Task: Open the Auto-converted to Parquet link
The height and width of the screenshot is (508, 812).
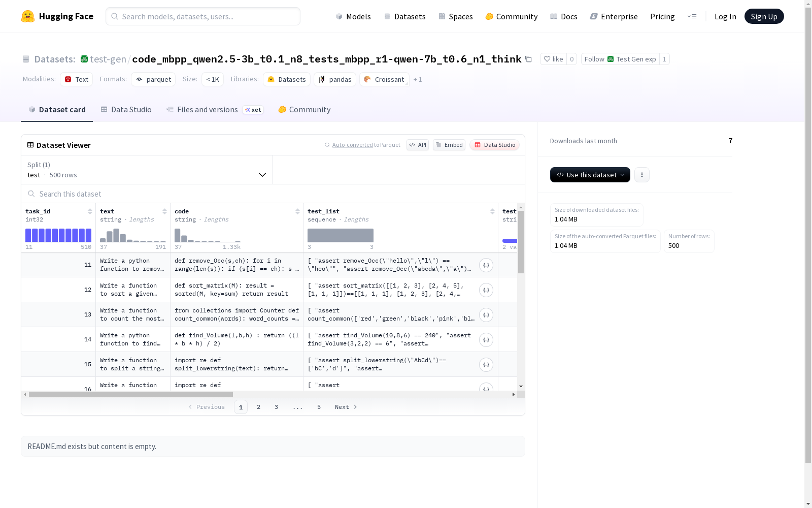Action: point(362,145)
